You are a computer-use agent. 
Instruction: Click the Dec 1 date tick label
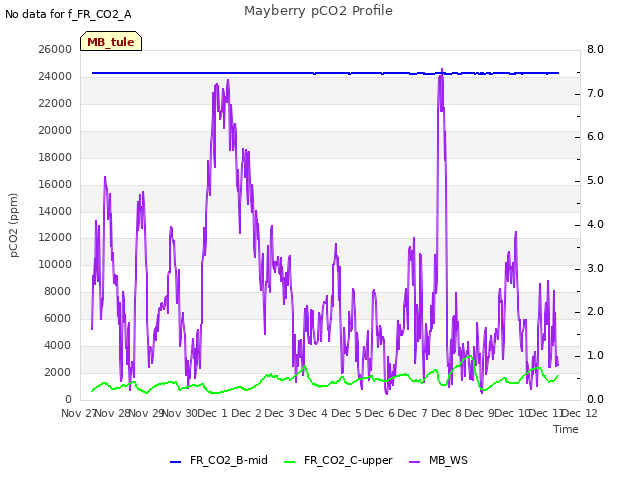(x=212, y=413)
